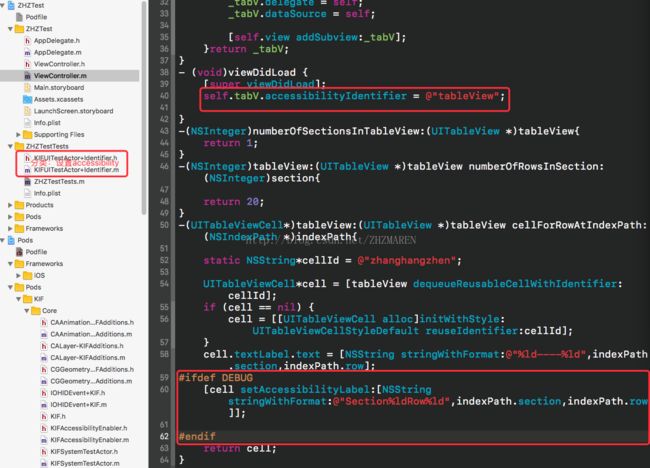Viewport: 650px width, 468px height.
Task: Click the CAAnimation…Additions.m file icon
Action: tap(44, 334)
